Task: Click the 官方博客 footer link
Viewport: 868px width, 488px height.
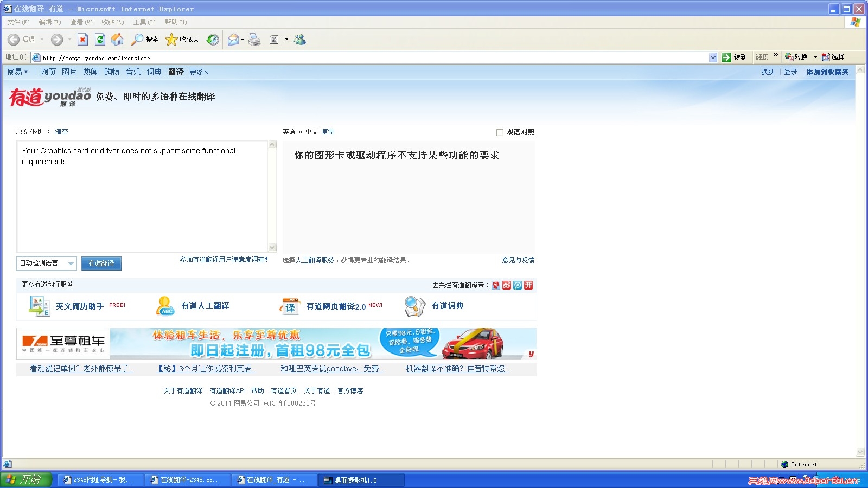Action: pyautogui.click(x=350, y=391)
